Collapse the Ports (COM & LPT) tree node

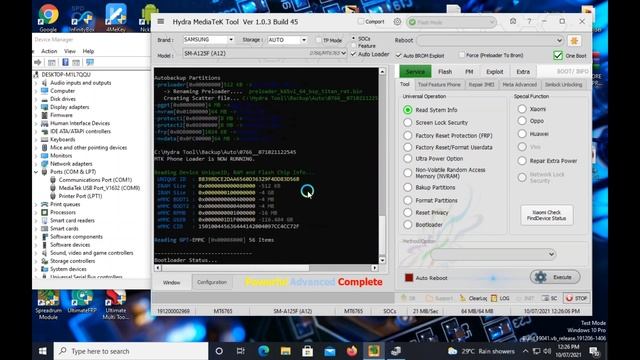36,172
